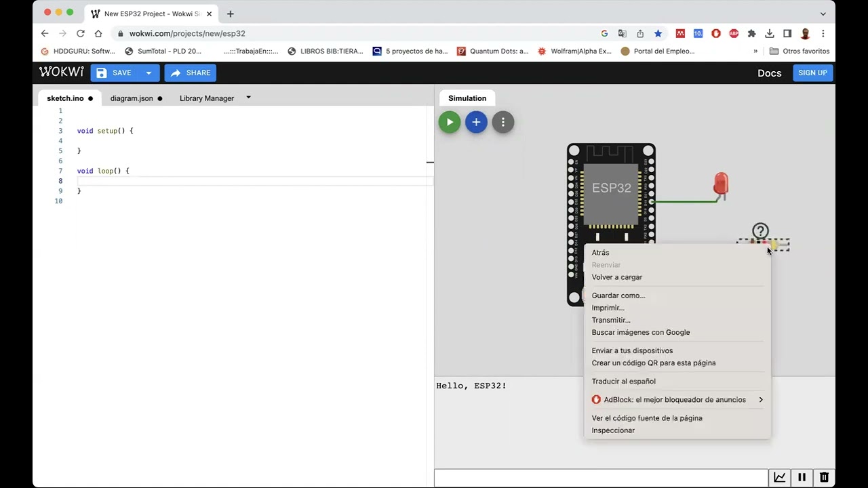Toggle the bookmark star icon
This screenshot has width=868, height=488.
click(x=658, y=33)
